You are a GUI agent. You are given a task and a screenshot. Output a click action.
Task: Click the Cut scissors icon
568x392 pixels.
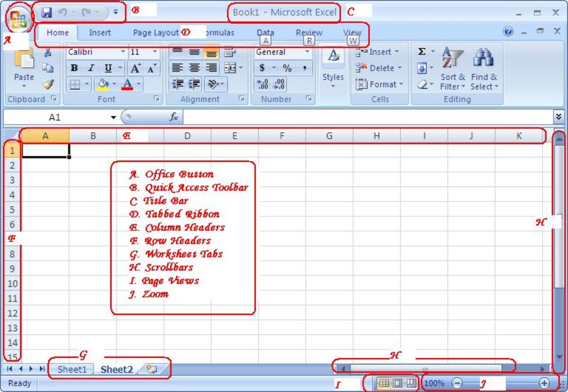[x=48, y=53]
